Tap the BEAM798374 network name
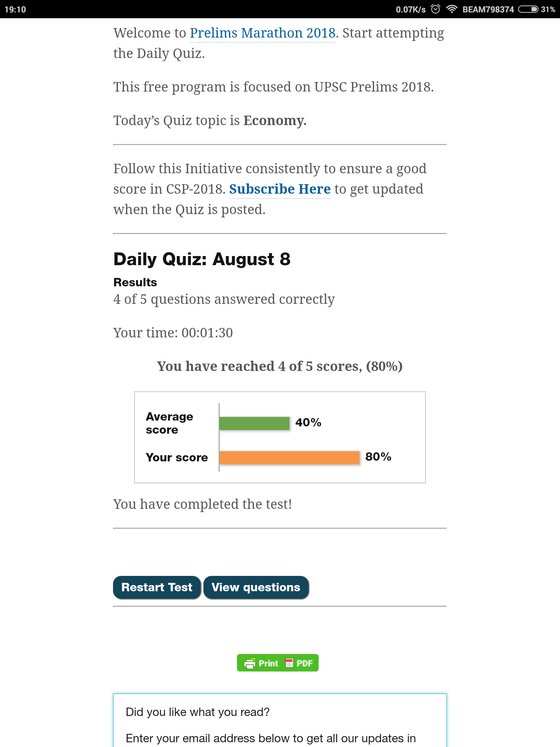 [x=488, y=9]
